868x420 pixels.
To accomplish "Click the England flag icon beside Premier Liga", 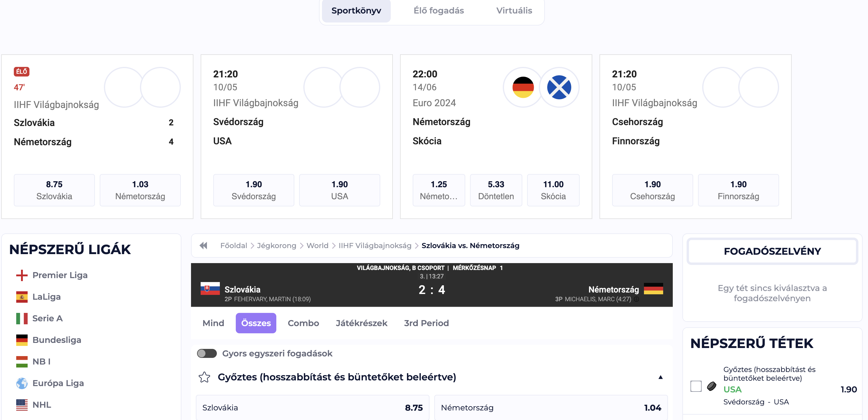I will (22, 275).
